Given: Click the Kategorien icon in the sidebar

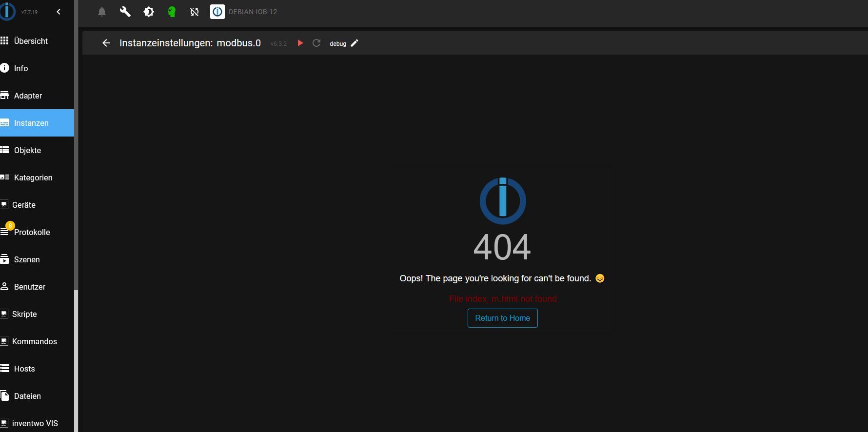Looking at the screenshot, I should (4, 177).
